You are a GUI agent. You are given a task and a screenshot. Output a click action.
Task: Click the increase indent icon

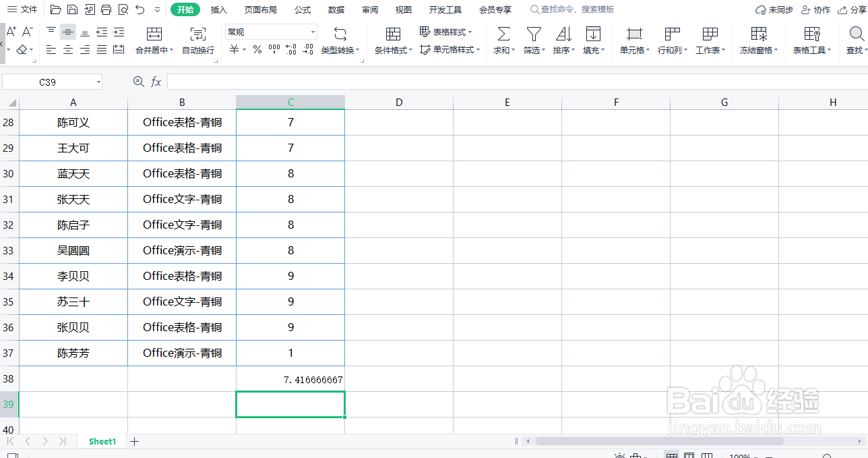pos(119,32)
